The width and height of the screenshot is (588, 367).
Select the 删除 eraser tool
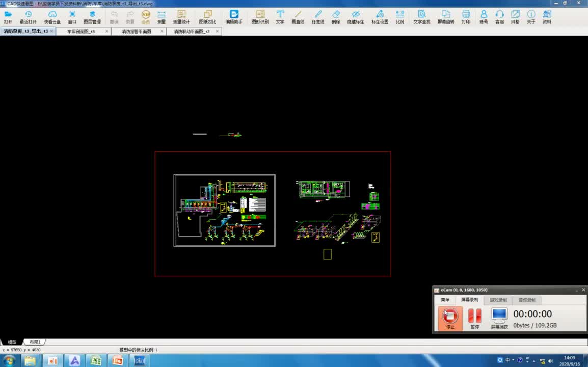pos(336,17)
